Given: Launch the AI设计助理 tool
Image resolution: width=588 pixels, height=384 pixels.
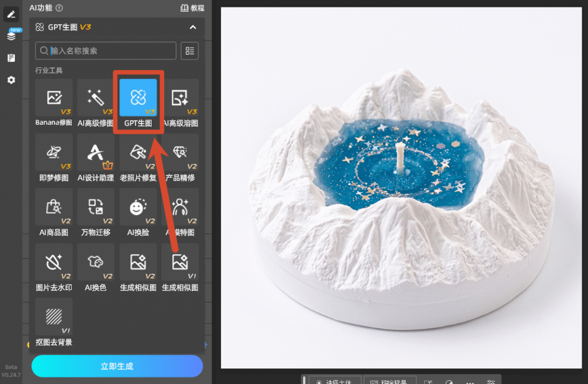Looking at the screenshot, I should [x=96, y=158].
